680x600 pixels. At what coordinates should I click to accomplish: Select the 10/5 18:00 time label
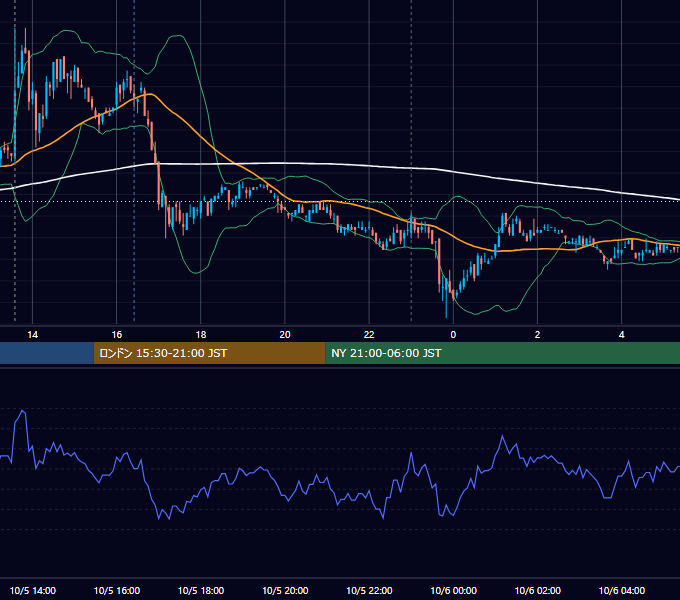pos(201,590)
